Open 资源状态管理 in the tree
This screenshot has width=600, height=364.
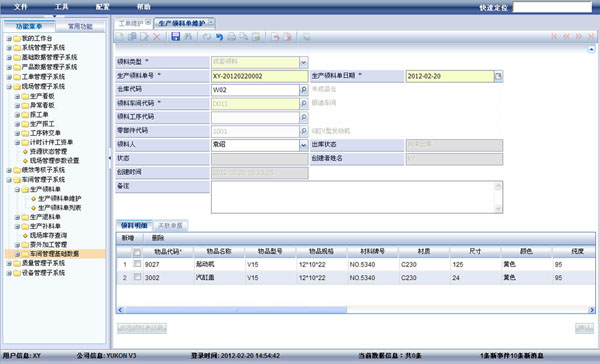coord(48,152)
